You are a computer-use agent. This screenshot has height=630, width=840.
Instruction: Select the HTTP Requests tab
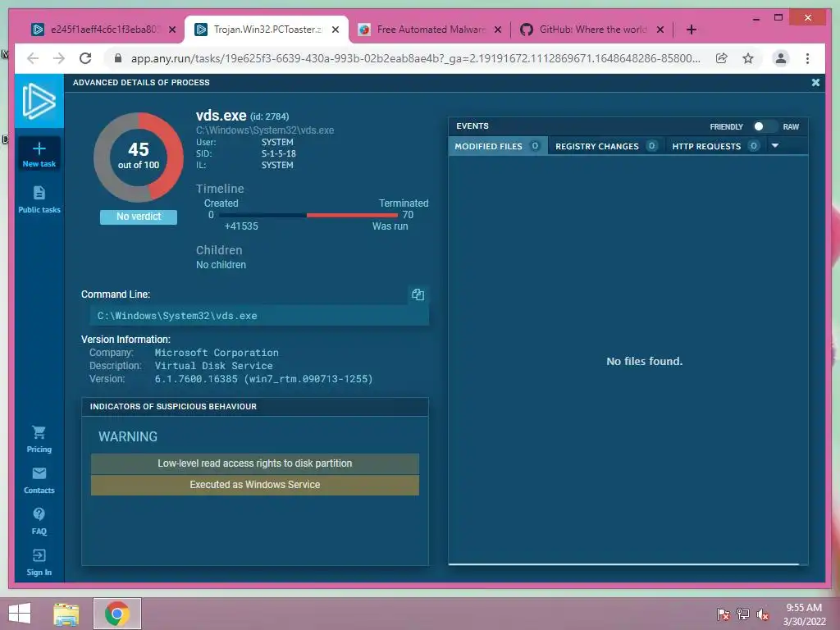[715, 146]
